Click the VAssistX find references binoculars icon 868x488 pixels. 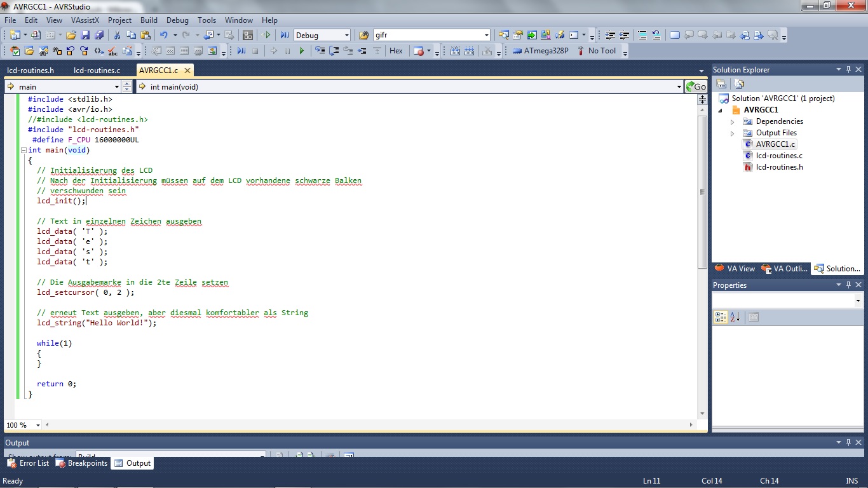[57, 51]
